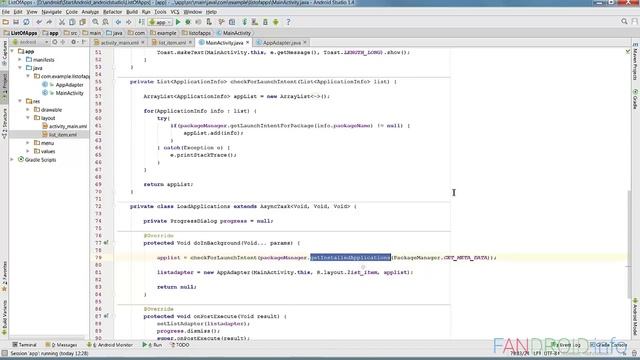Click the Replace toolbar icon

105,22
